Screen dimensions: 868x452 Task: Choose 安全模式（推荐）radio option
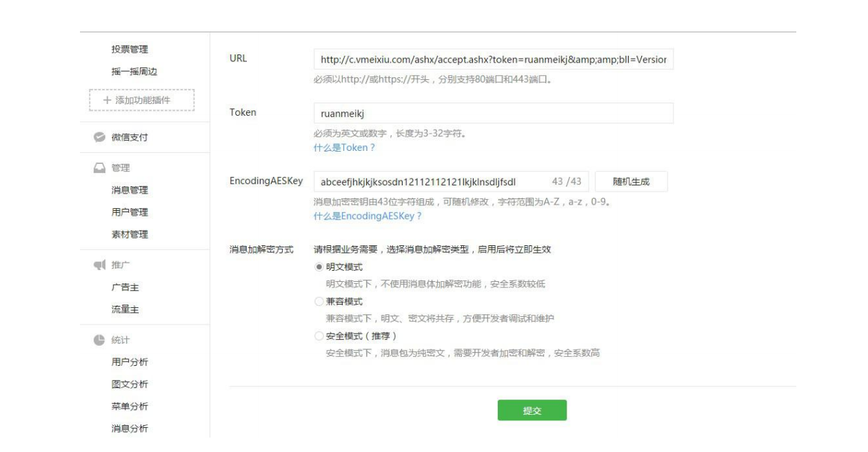pyautogui.click(x=318, y=336)
